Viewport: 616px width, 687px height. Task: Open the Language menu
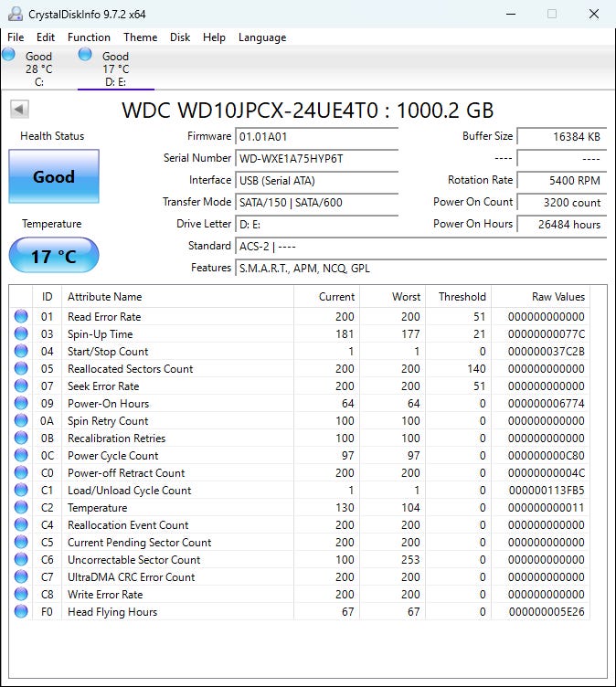(262, 37)
